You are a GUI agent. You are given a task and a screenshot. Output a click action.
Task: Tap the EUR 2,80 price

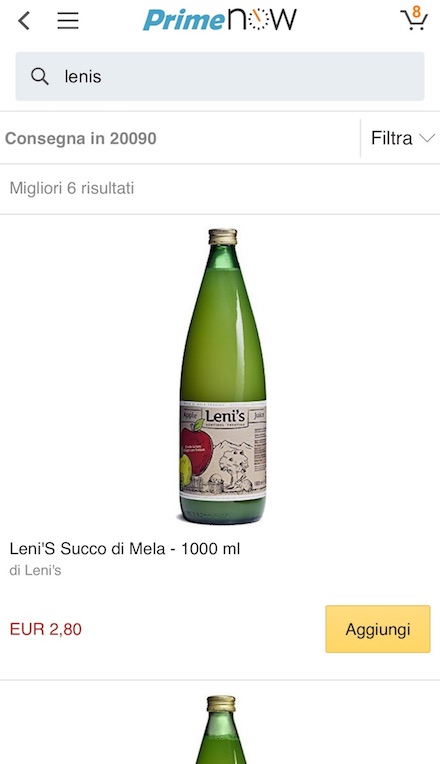click(46, 629)
